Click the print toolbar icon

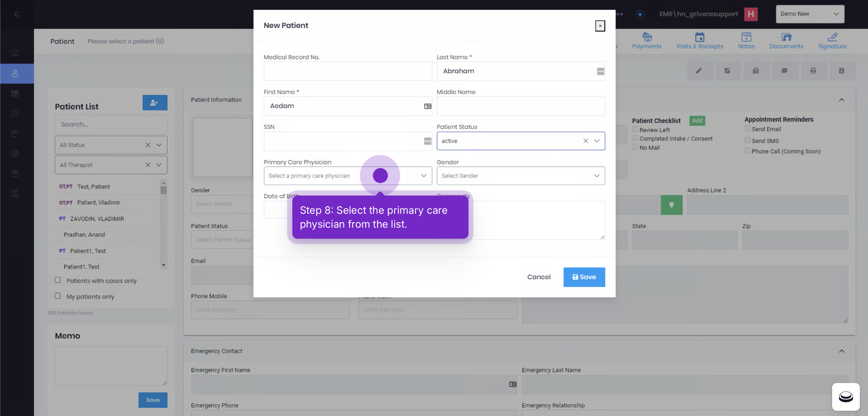[813, 71]
